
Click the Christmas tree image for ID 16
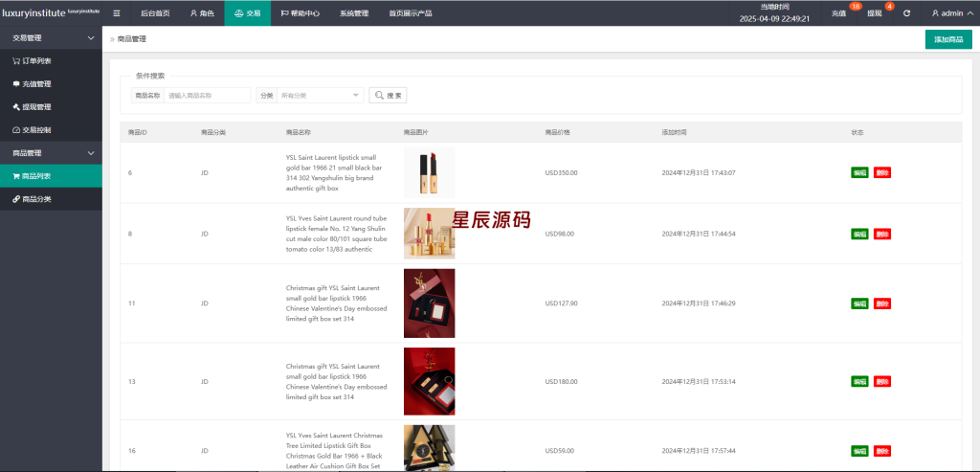pyautogui.click(x=430, y=448)
